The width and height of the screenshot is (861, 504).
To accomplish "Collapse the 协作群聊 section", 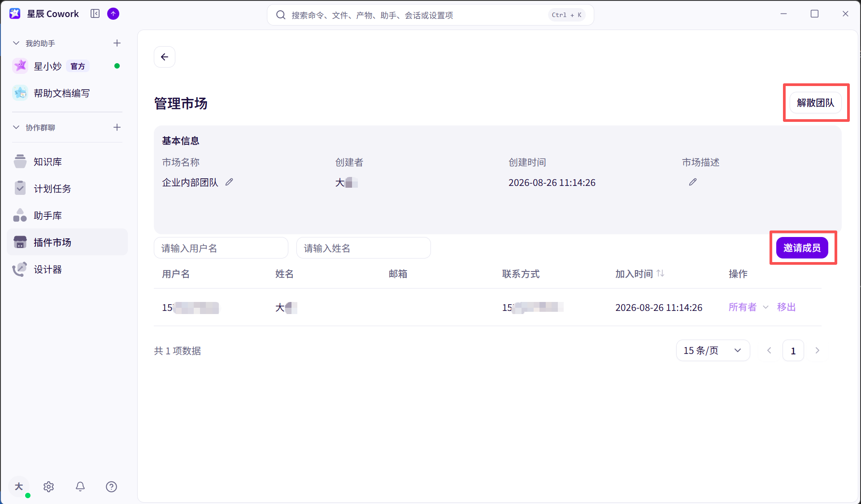I will [x=16, y=127].
